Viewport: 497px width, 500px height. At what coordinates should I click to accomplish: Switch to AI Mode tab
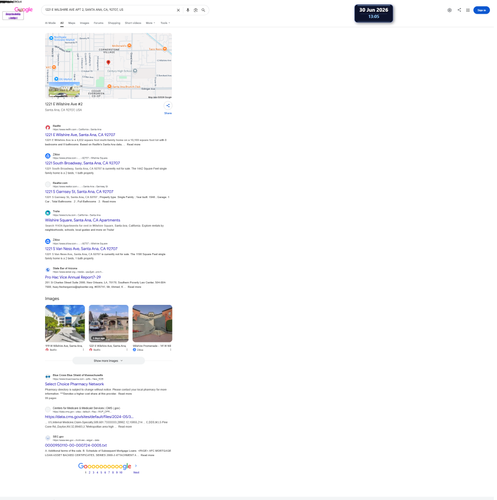tap(50, 23)
